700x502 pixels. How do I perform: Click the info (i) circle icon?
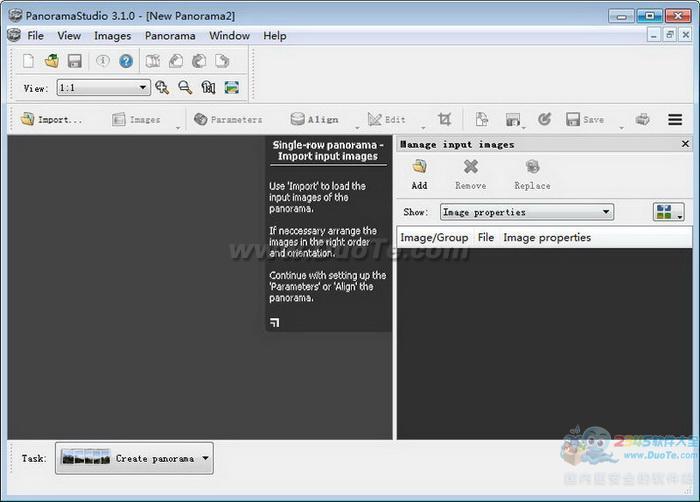pyautogui.click(x=103, y=60)
